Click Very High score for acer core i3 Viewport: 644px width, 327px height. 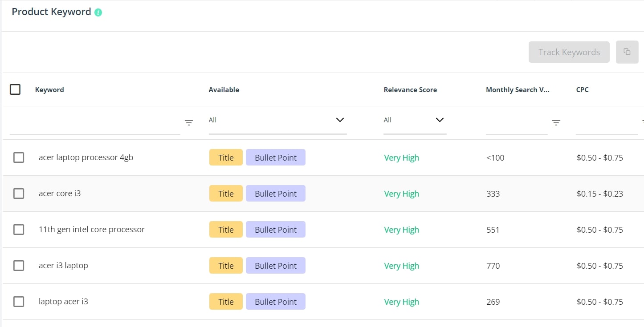[x=402, y=194]
